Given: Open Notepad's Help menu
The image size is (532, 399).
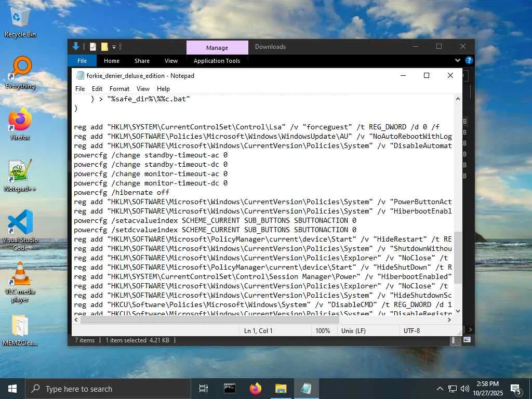Looking at the screenshot, I should pyautogui.click(x=163, y=88).
